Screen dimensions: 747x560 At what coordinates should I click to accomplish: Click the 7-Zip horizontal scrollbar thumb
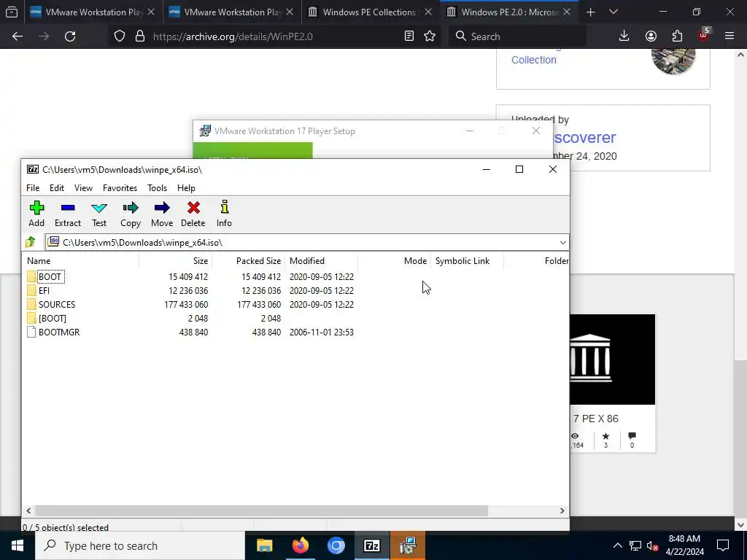261,510
